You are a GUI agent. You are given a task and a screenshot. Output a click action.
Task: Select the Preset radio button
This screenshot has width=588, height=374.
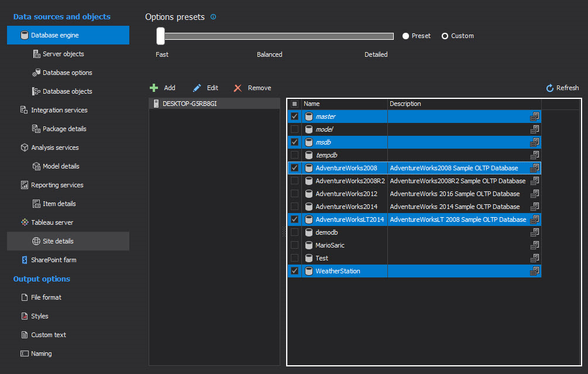tap(405, 36)
